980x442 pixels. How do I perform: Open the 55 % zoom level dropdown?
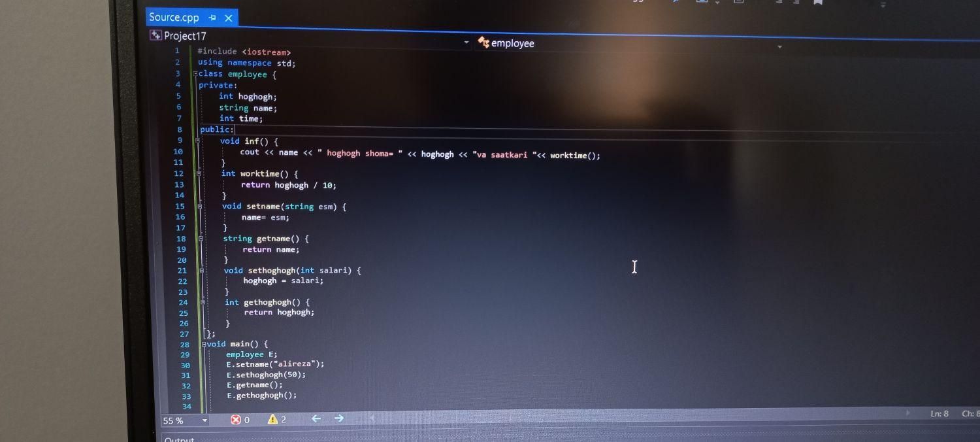tap(204, 420)
